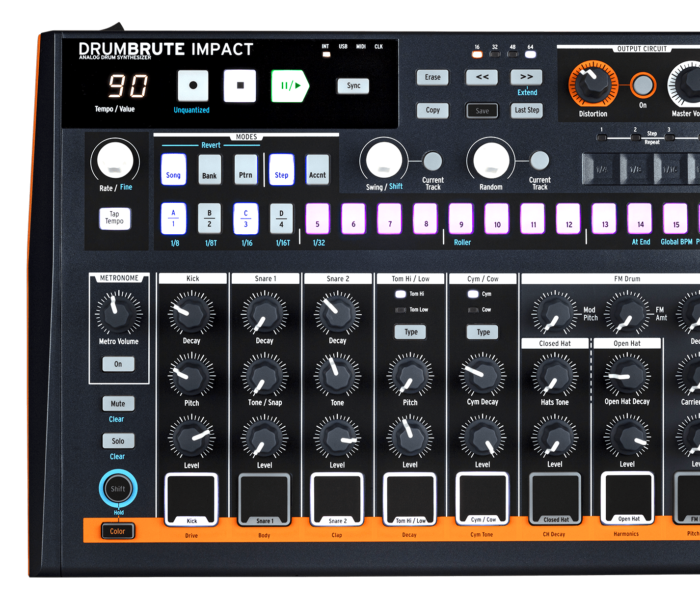
Task: Click the Erase button
Action: (432, 77)
